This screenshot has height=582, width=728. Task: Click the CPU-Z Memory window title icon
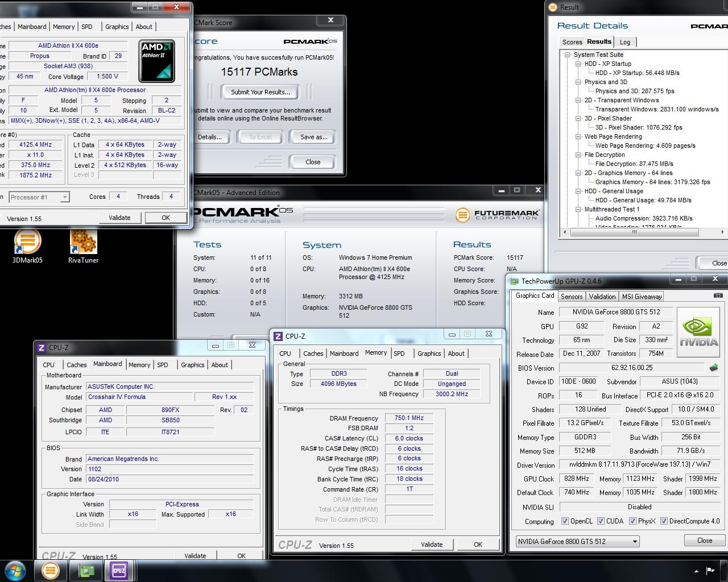pyautogui.click(x=278, y=336)
